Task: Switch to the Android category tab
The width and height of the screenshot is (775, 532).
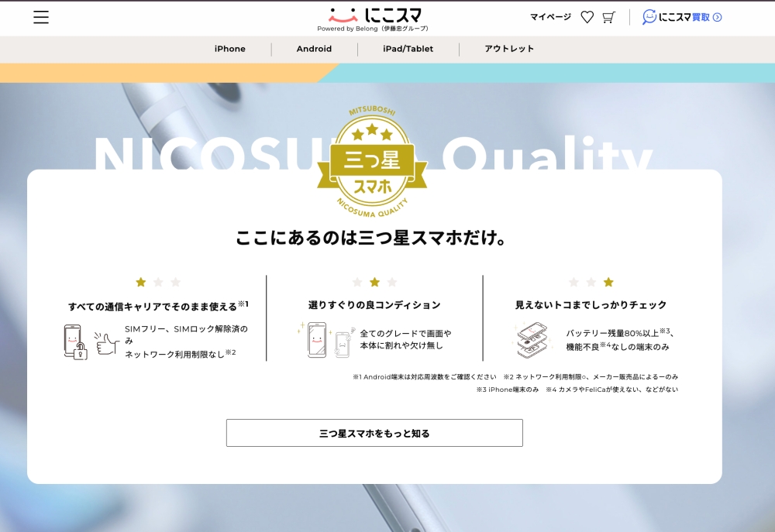Action: (x=314, y=49)
